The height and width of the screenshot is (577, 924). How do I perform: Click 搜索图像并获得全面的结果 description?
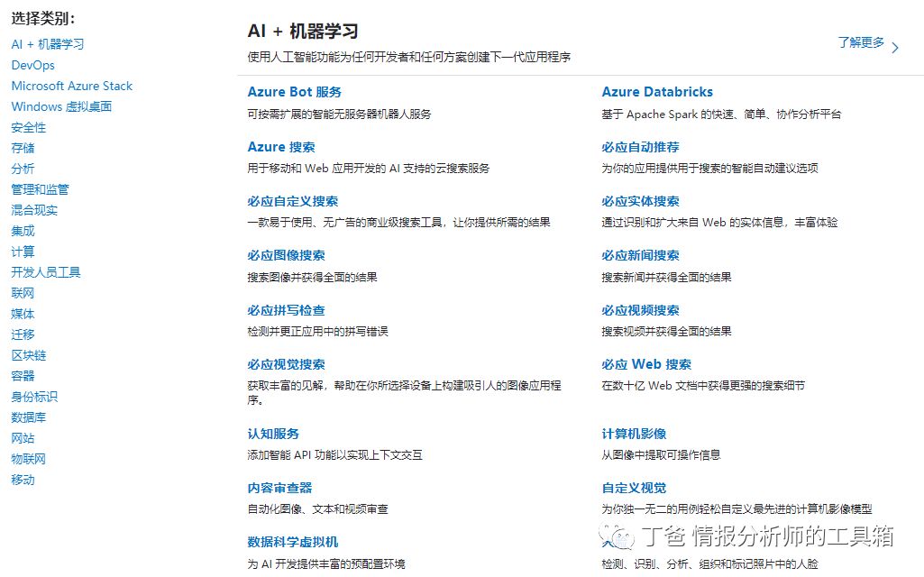point(312,277)
